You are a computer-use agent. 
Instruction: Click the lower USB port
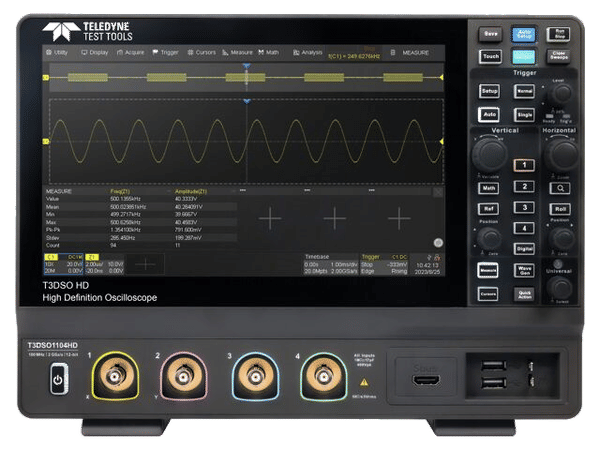pos(493,382)
